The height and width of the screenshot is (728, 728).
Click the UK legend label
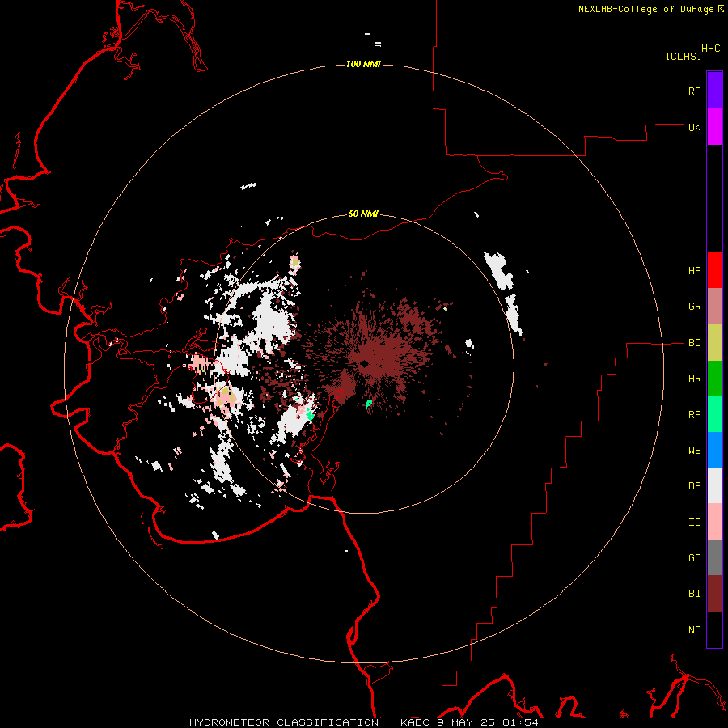695,128
